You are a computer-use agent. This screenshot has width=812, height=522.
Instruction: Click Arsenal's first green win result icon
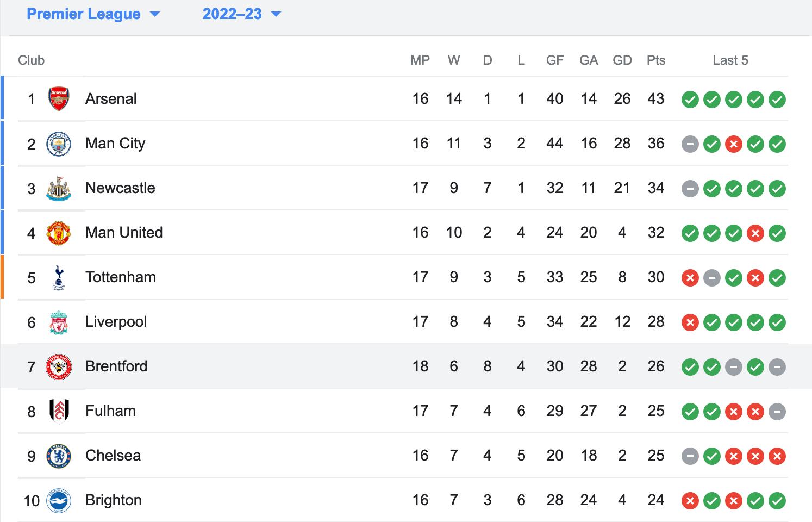pos(690,100)
